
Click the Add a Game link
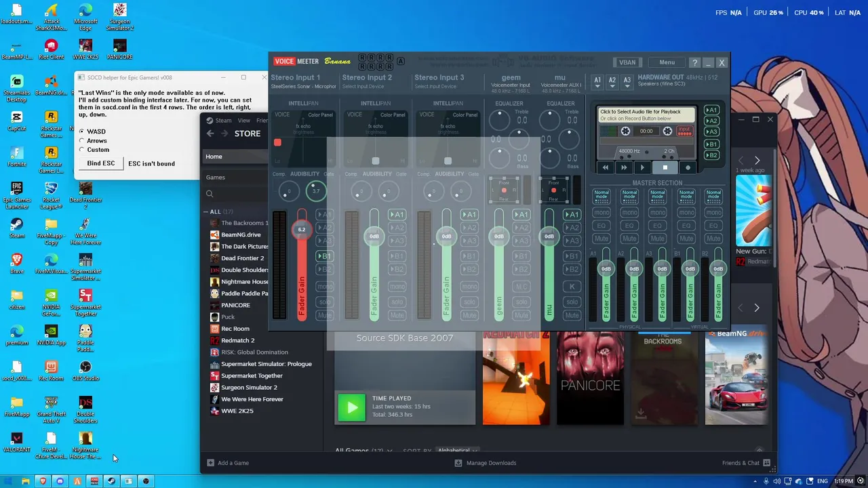233,463
